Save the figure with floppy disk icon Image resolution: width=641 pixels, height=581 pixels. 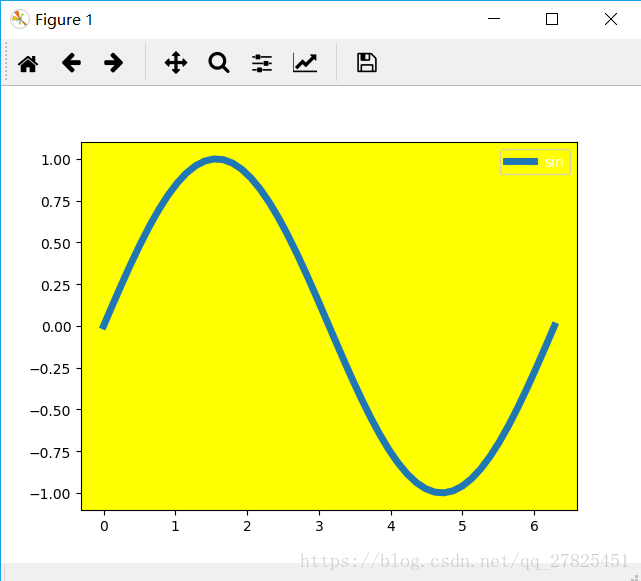click(x=367, y=63)
